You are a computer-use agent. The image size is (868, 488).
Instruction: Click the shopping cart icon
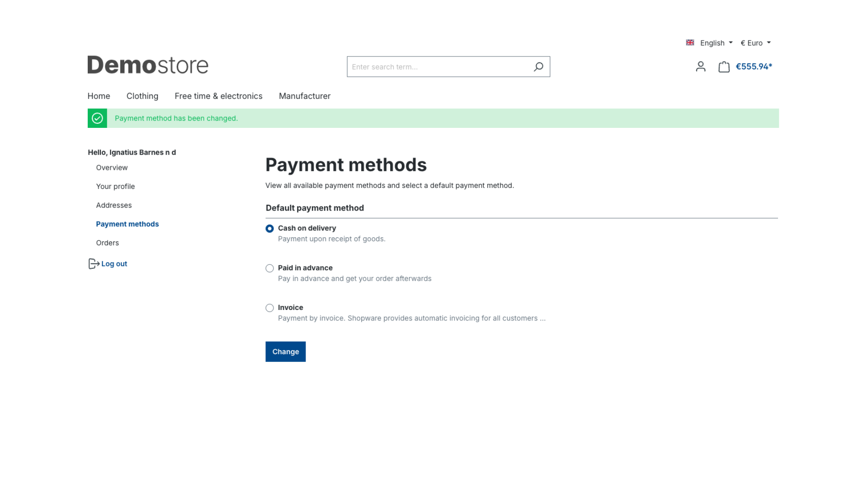point(724,66)
